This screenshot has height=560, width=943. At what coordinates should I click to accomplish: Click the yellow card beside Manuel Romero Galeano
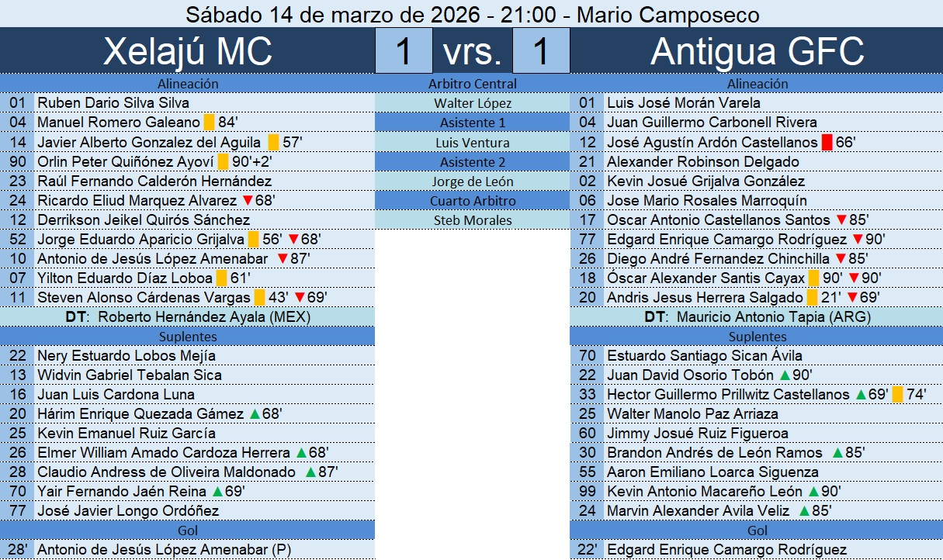(x=209, y=123)
